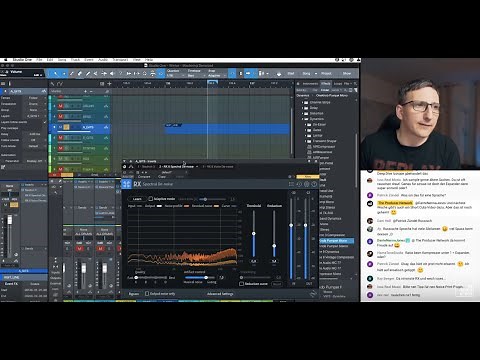Open the Snap mode dropdown

click(216, 76)
